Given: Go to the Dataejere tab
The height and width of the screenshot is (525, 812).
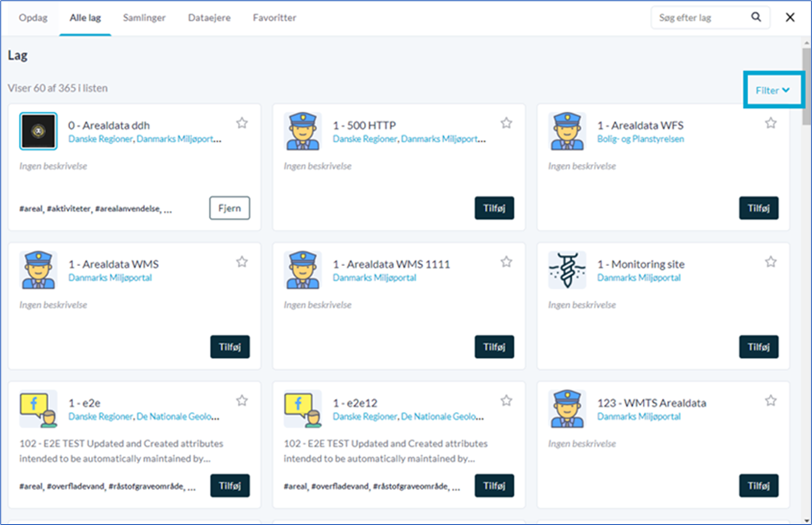Looking at the screenshot, I should point(209,18).
